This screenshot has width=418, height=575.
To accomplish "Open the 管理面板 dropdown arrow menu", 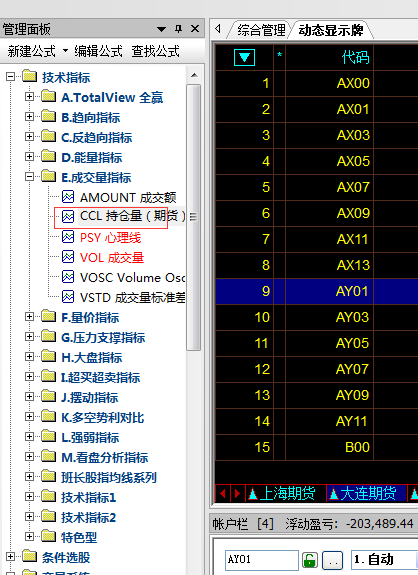I will 161,29.
